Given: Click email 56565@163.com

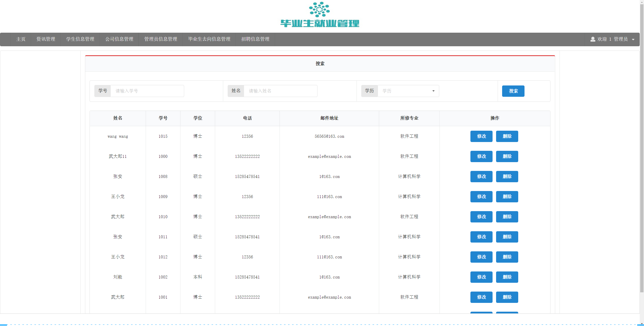Looking at the screenshot, I should click(x=329, y=136).
